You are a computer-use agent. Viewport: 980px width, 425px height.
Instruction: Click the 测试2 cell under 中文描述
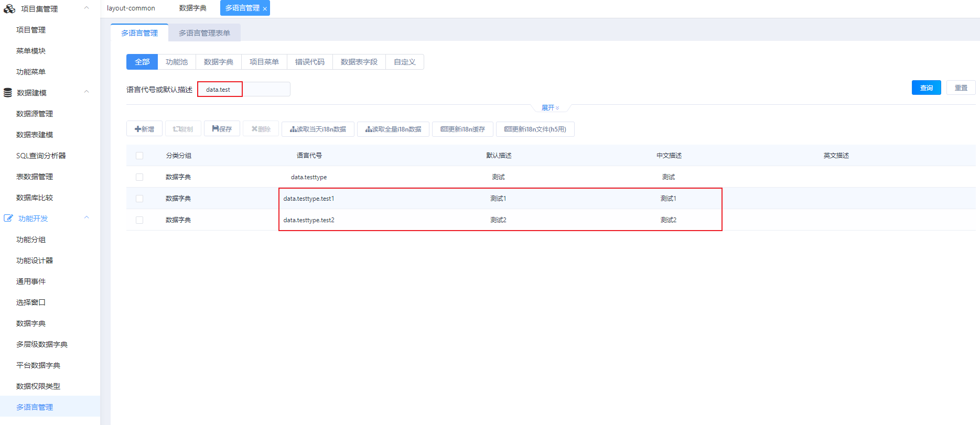point(669,220)
